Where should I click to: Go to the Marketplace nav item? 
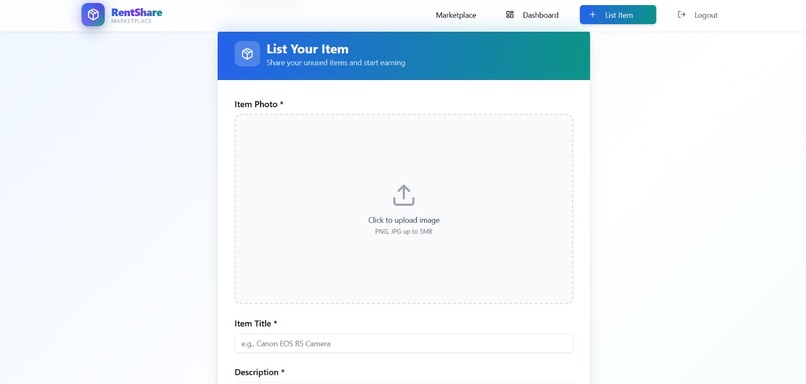(456, 15)
